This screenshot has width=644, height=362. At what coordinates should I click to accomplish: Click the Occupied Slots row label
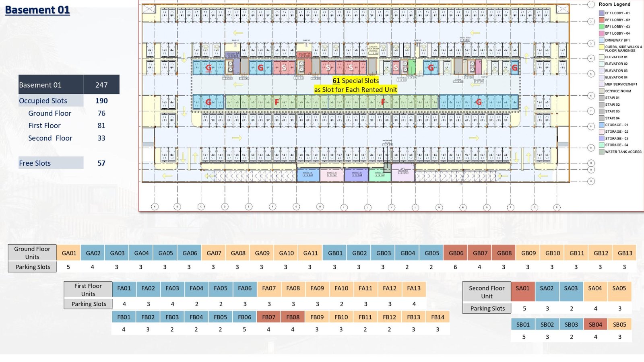point(43,101)
